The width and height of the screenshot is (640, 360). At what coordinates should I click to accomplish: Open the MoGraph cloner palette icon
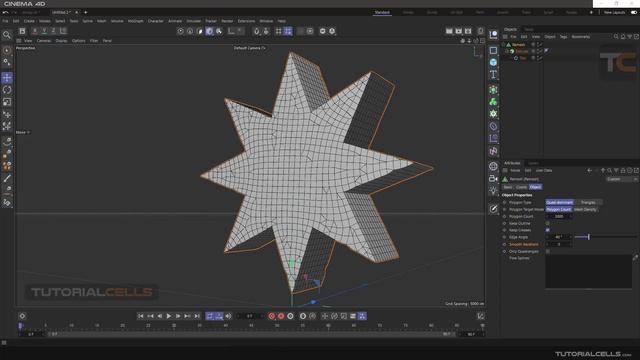click(x=493, y=102)
